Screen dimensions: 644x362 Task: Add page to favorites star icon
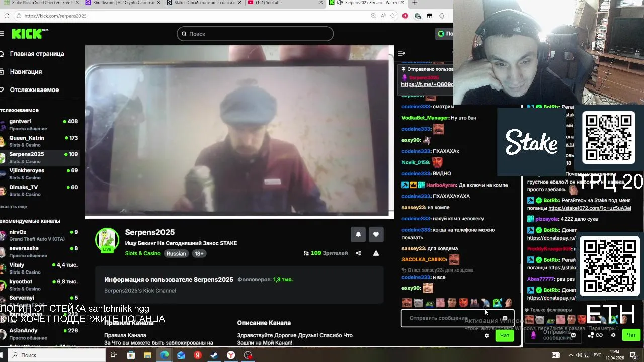pos(394,16)
